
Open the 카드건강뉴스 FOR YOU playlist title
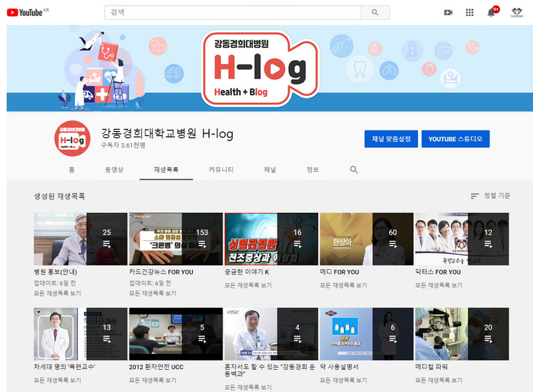pos(161,272)
